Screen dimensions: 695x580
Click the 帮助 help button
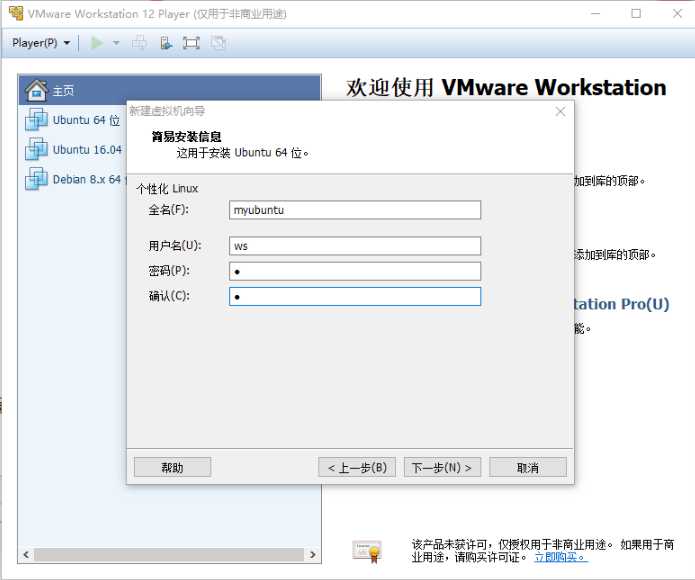(172, 467)
